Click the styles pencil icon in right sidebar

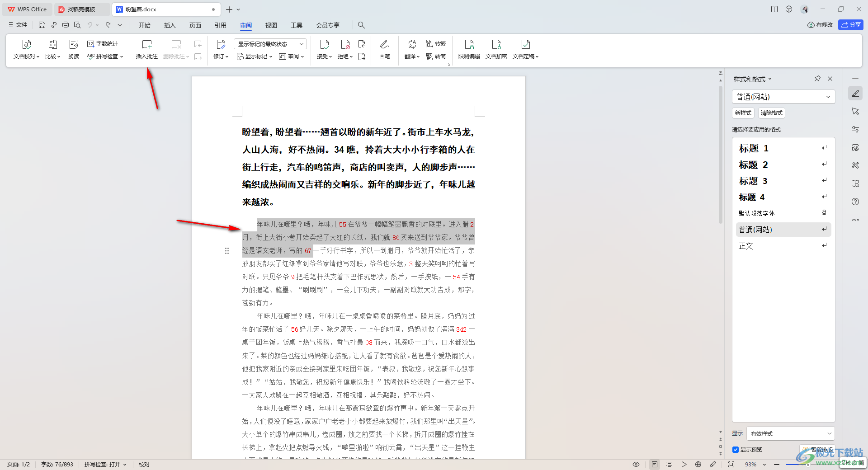855,93
